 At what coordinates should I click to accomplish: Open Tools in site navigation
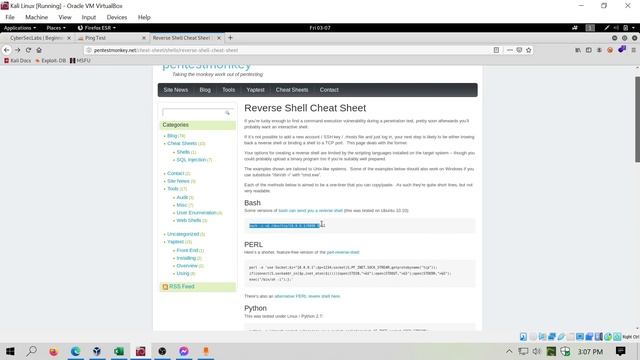pos(229,90)
